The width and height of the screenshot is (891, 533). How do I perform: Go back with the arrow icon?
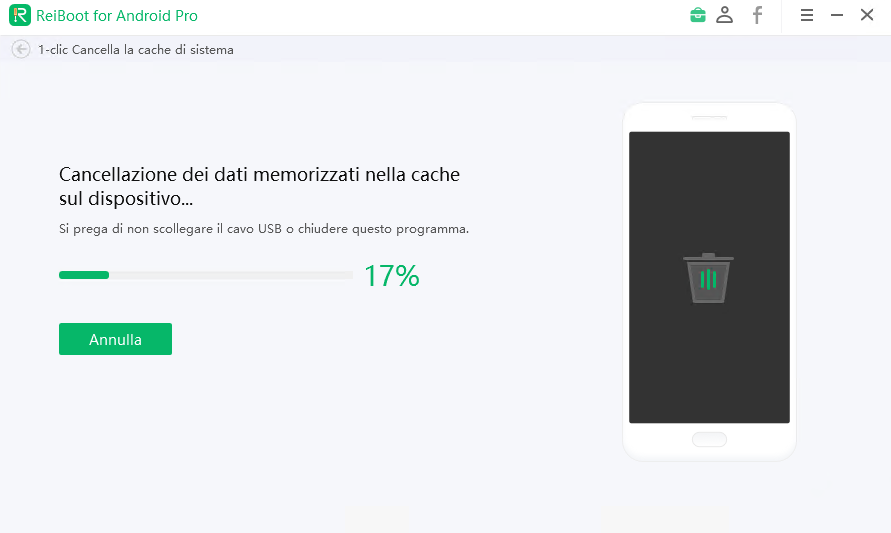(21, 49)
